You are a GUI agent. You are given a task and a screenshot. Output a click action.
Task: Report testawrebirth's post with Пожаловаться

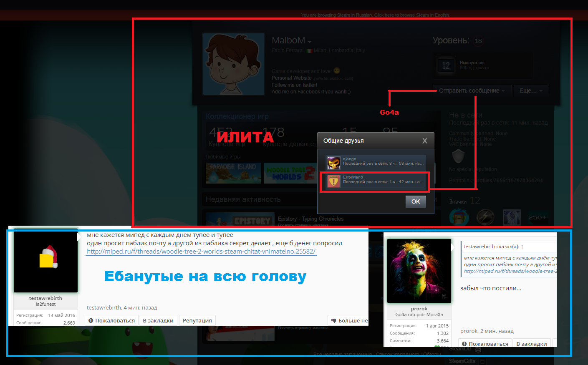tap(111, 320)
